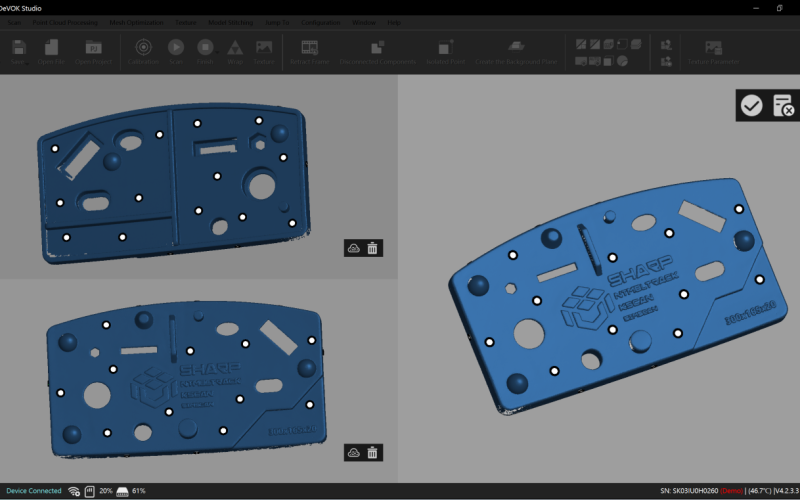Viewport: 800px width, 500px height.
Task: Click the Retract Frame tool
Action: tap(310, 47)
